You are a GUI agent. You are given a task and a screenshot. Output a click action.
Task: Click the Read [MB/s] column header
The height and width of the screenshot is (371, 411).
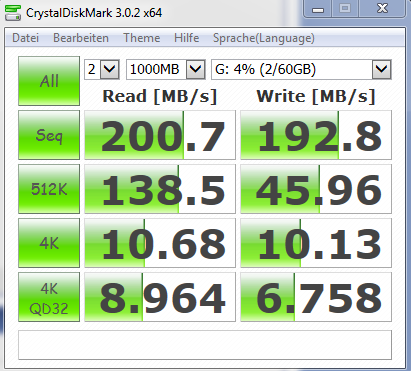click(160, 96)
